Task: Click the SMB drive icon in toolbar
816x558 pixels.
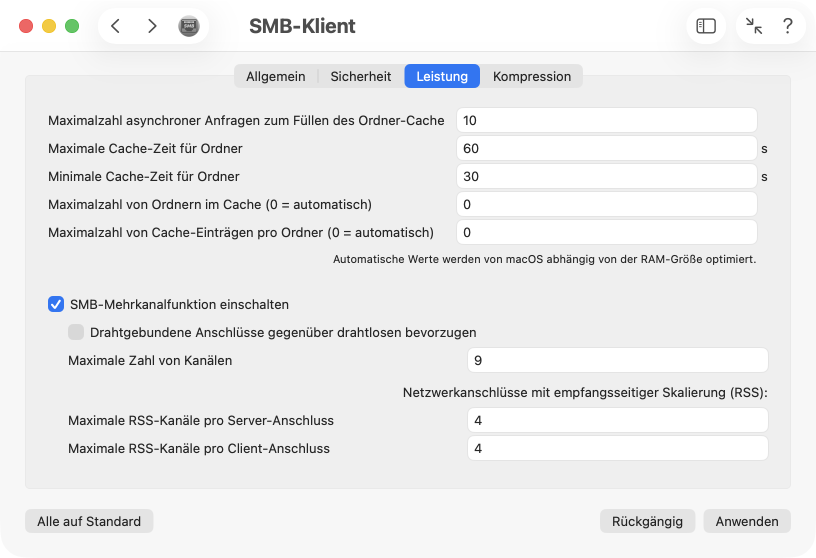Action: 189,26
